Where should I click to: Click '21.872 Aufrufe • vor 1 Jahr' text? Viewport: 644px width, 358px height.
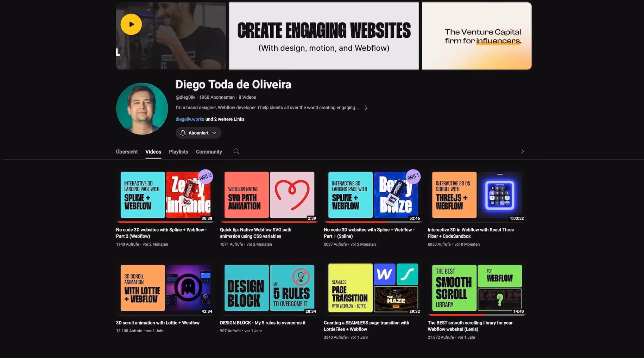click(452, 338)
